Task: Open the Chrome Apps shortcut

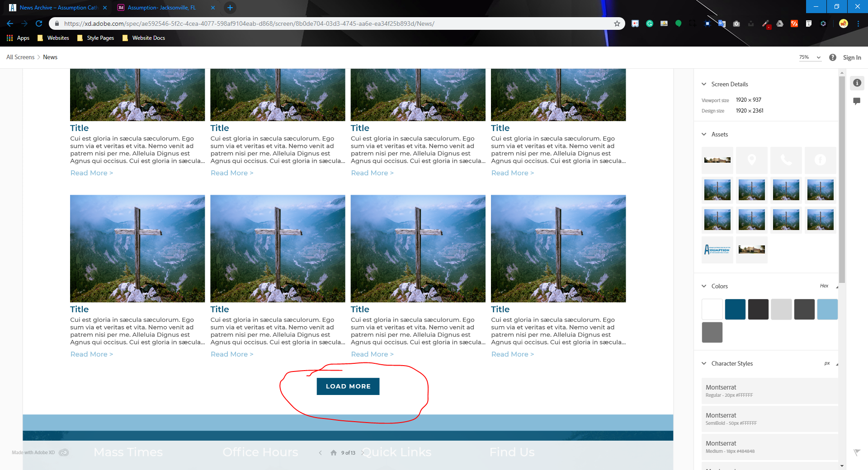Action: 18,38
